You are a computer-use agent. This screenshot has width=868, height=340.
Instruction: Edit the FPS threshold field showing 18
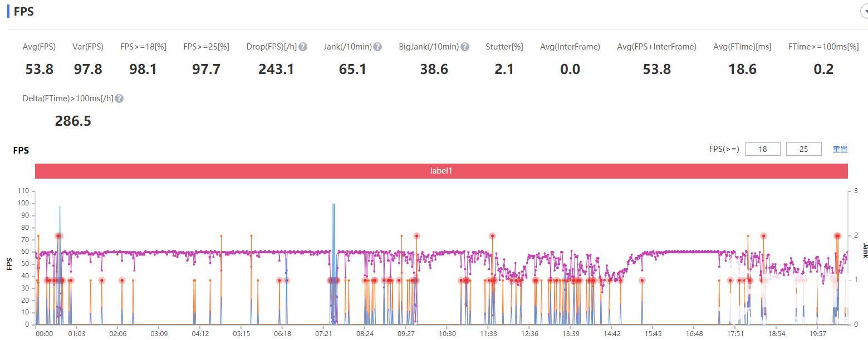click(762, 149)
